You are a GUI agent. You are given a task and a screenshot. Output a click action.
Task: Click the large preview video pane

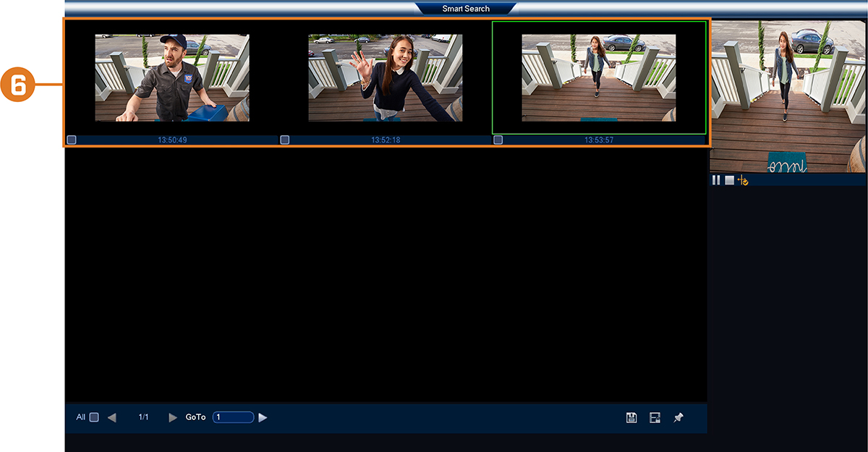(x=788, y=96)
